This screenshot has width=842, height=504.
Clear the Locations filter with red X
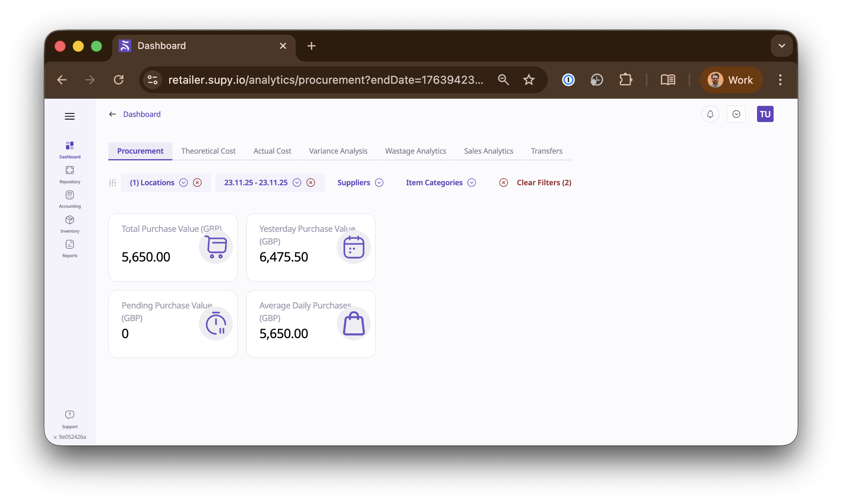(x=197, y=182)
